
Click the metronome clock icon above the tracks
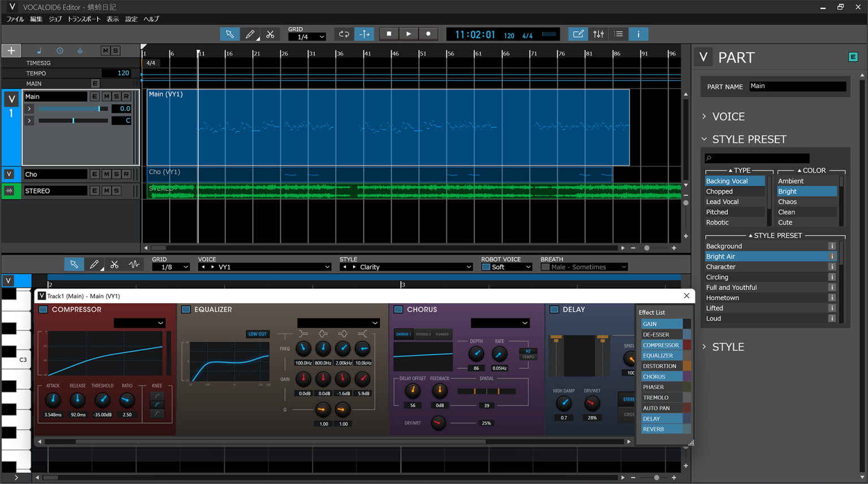coord(60,51)
